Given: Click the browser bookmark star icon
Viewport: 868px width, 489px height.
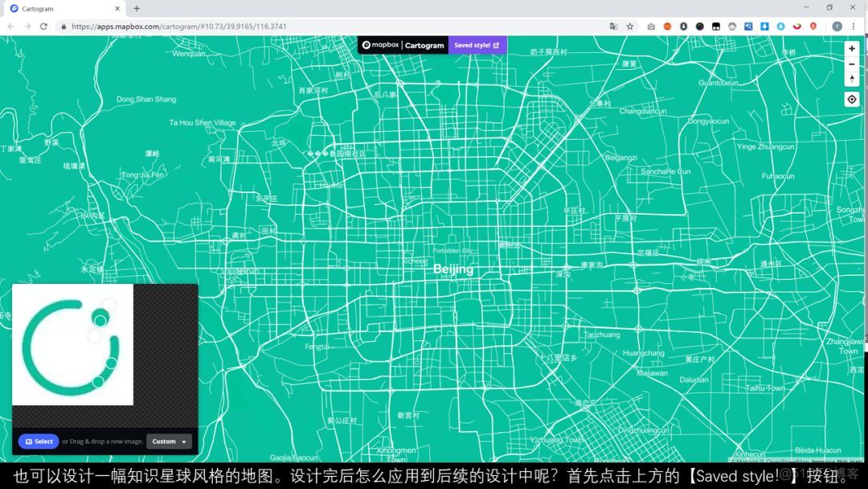Looking at the screenshot, I should [x=629, y=26].
